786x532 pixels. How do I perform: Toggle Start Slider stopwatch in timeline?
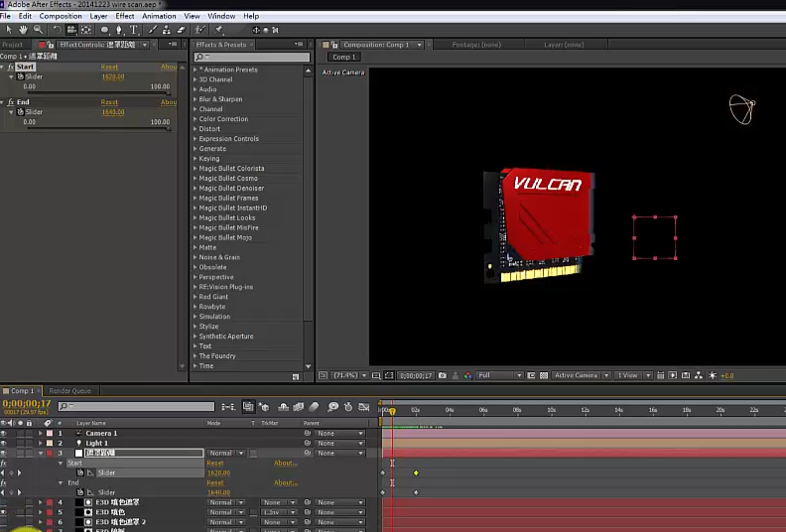coord(80,472)
